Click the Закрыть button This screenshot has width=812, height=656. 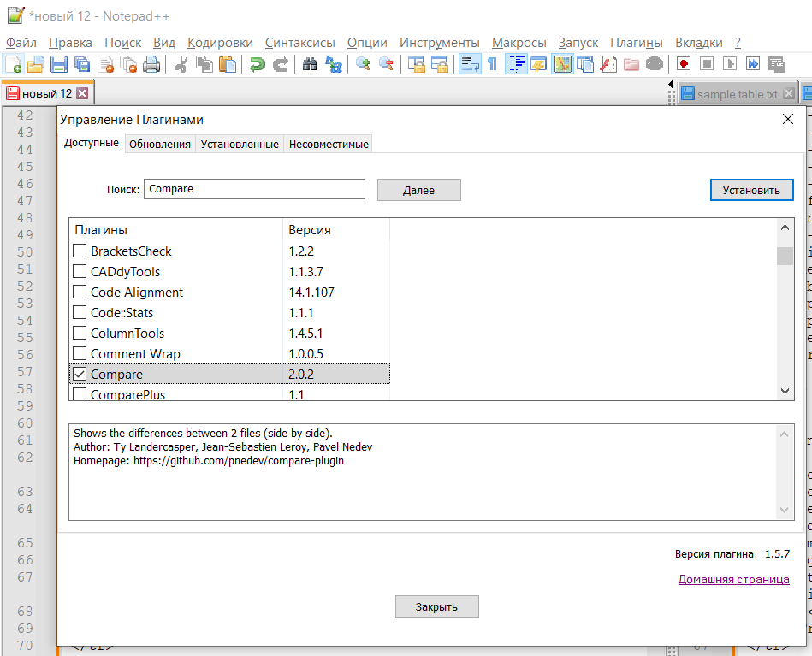tap(436, 606)
